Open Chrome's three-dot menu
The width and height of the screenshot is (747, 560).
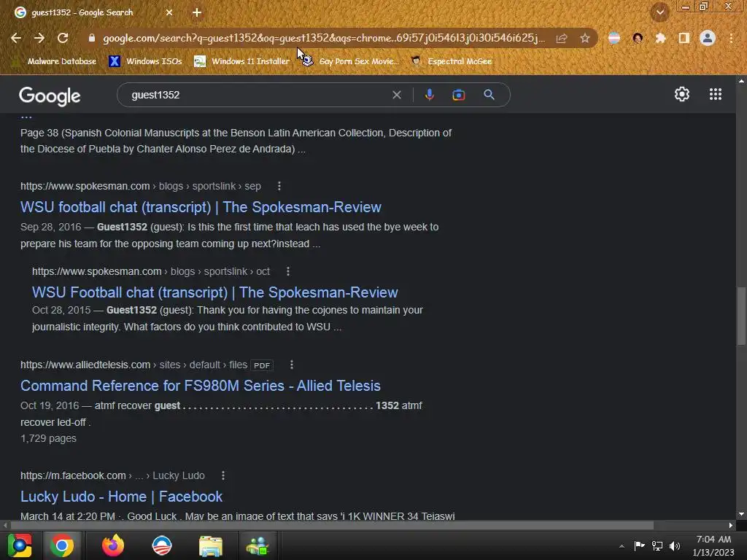pos(731,38)
